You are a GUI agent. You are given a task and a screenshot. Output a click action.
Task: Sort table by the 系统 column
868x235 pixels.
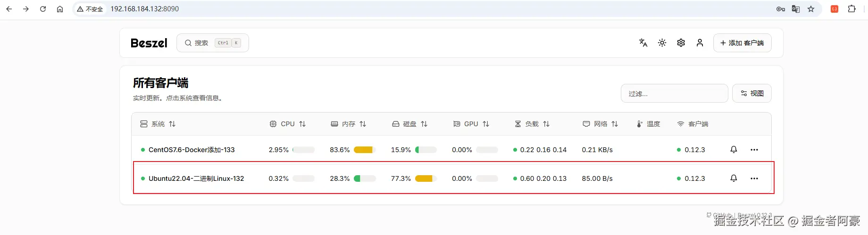click(158, 124)
